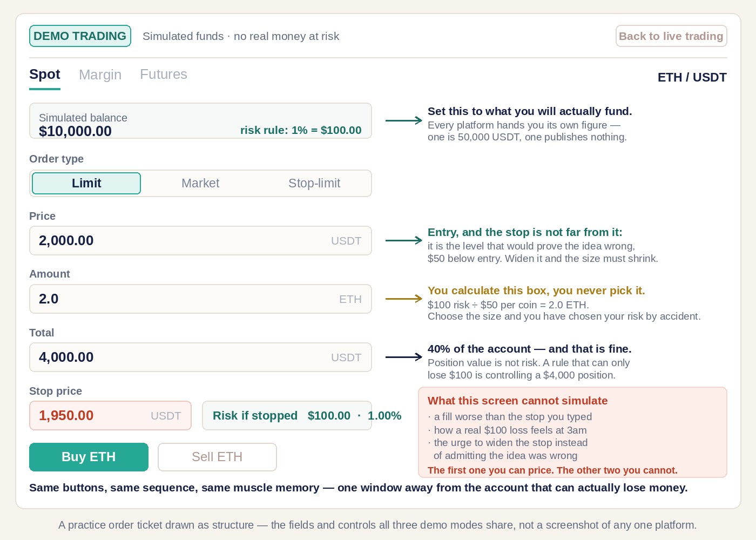
Task: Focus the Price field showing 2,000.00
Action: coord(200,240)
